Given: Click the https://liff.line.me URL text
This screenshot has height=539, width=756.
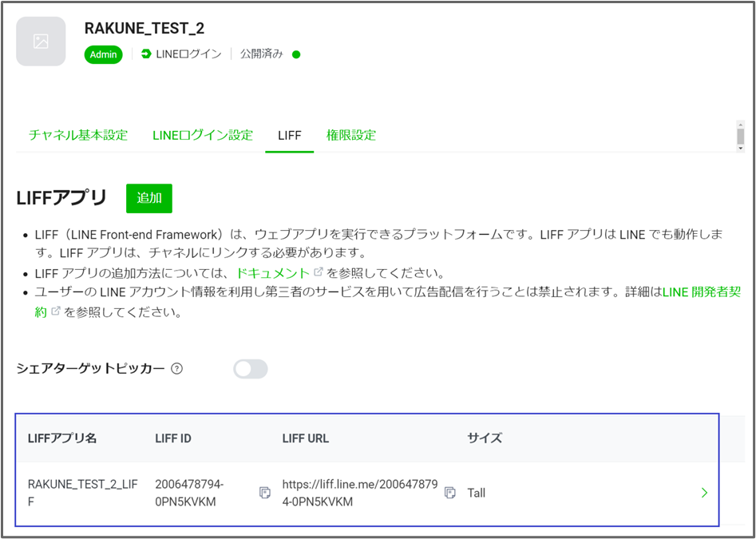Looking at the screenshot, I should [x=360, y=493].
